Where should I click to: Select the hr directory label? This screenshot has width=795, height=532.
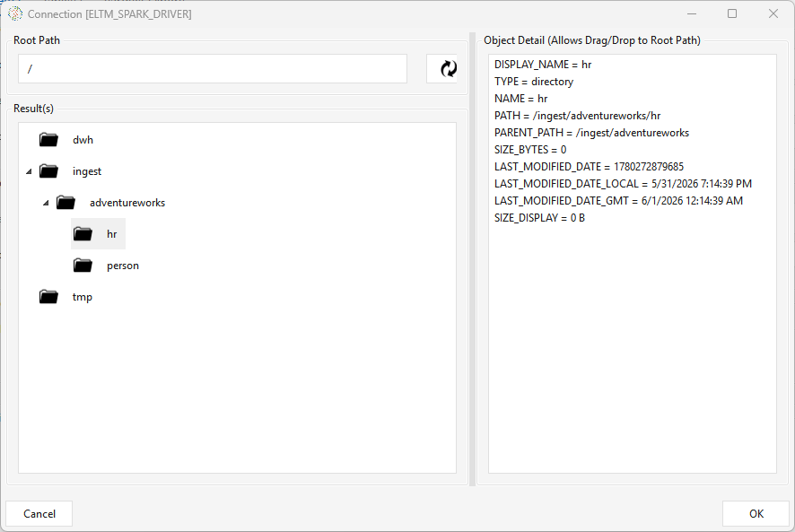111,234
